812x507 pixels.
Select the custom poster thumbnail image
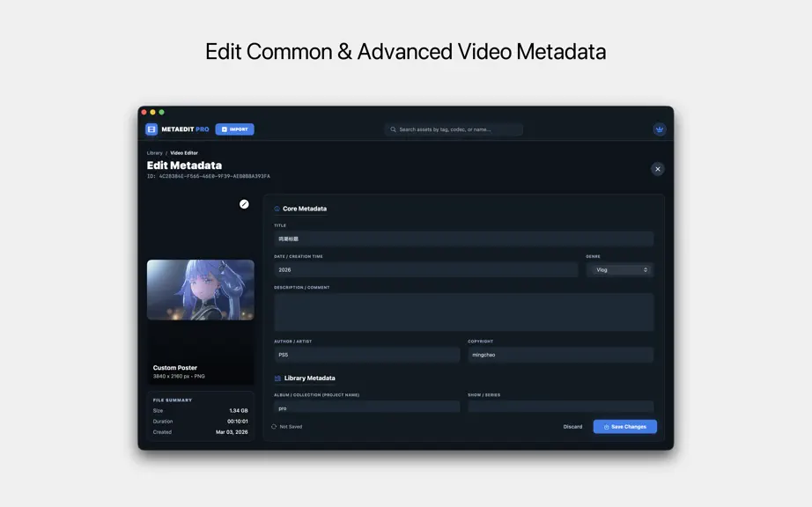(x=201, y=290)
